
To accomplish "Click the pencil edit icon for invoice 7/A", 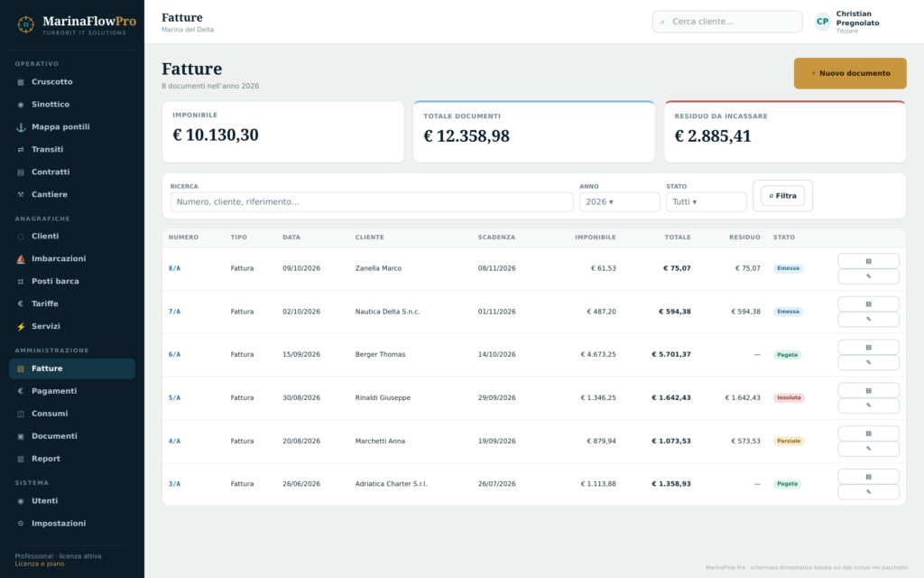I will (x=868, y=319).
